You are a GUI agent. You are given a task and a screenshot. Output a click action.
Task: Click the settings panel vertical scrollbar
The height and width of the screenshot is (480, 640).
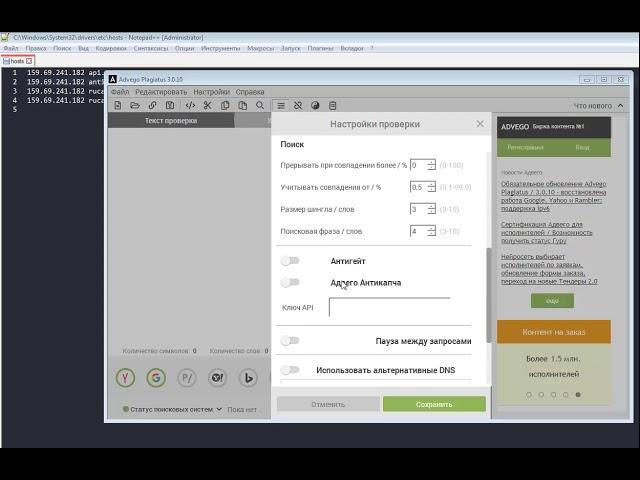(489, 295)
